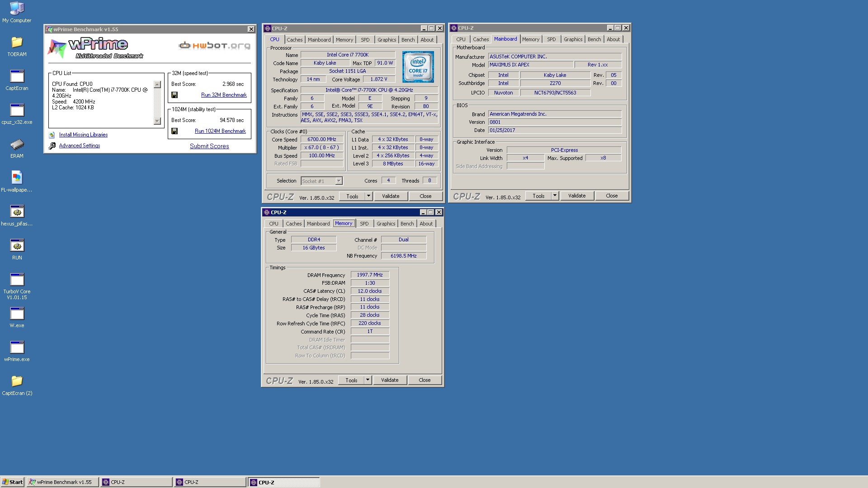Click DRAM Frequency value 1997.7 MHz

[x=370, y=275]
